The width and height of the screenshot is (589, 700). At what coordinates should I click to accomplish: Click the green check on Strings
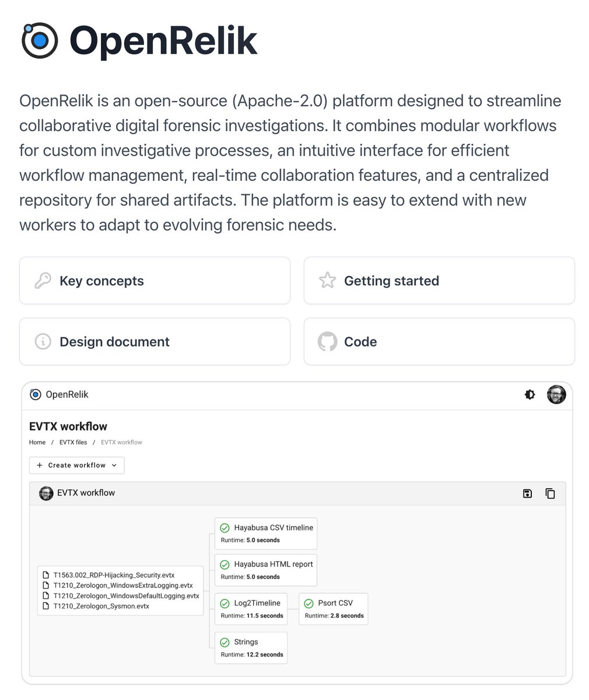click(225, 642)
